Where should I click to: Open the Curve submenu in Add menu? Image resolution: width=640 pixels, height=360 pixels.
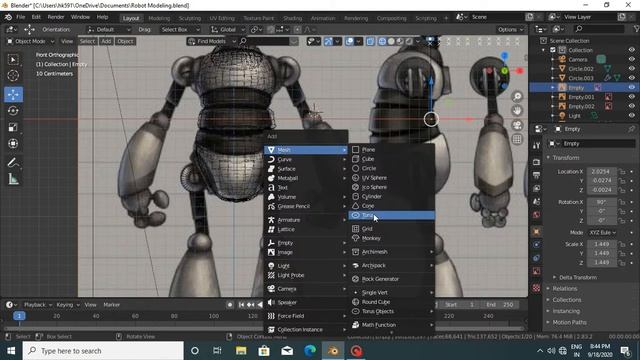pyautogui.click(x=306, y=160)
